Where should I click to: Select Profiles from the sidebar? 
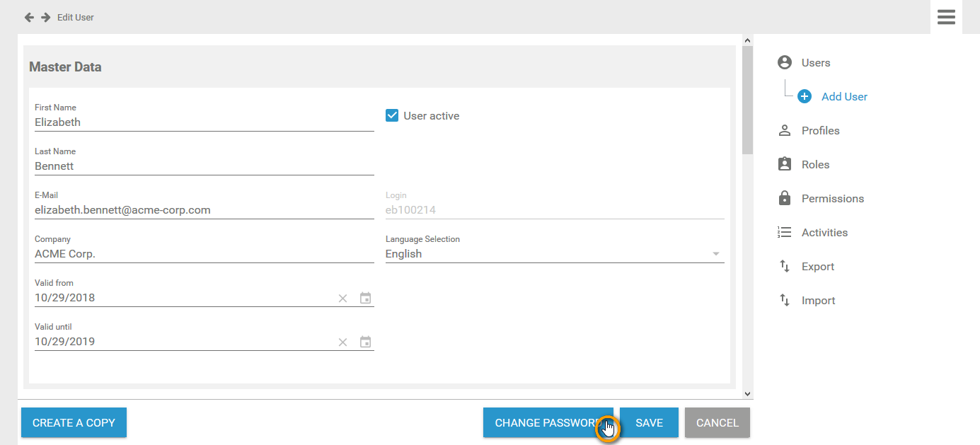coord(820,130)
